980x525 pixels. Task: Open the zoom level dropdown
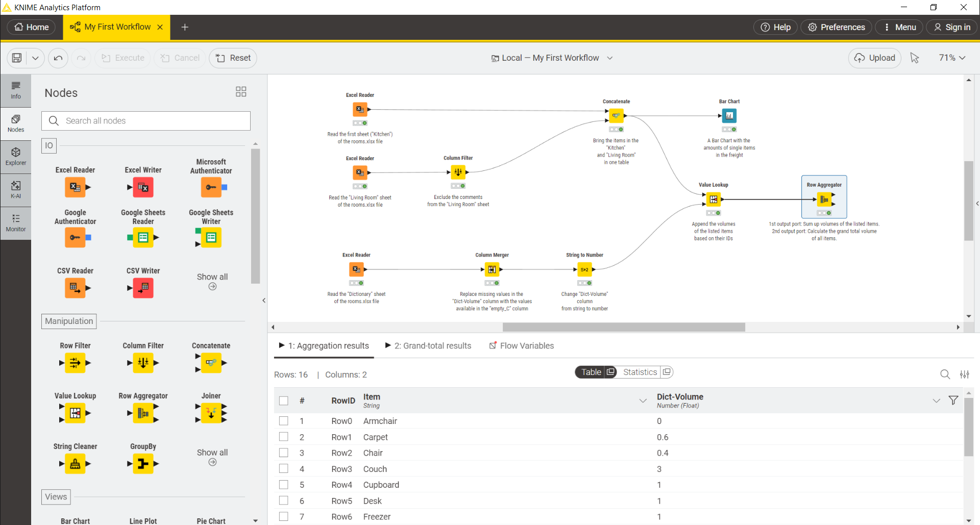[951, 58]
